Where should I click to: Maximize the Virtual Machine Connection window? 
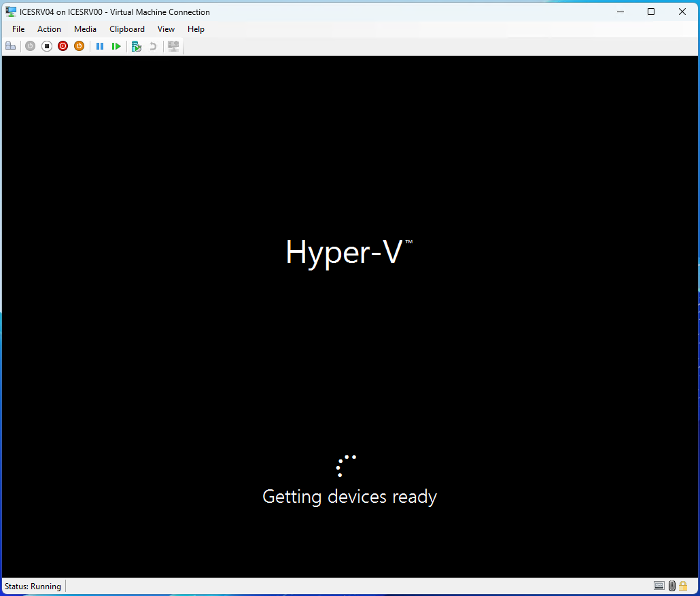(x=651, y=12)
